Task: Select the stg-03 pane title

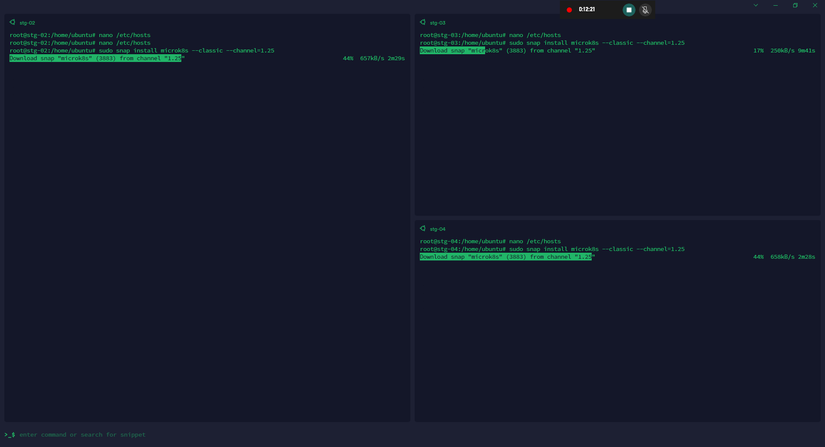Action: [x=437, y=23]
